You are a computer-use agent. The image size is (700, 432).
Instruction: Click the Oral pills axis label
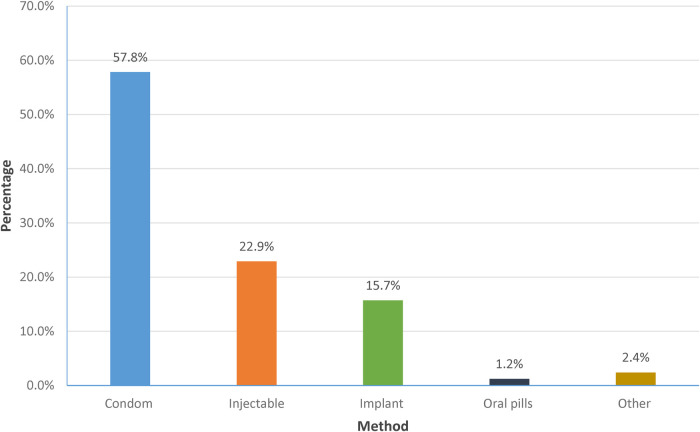(x=508, y=403)
